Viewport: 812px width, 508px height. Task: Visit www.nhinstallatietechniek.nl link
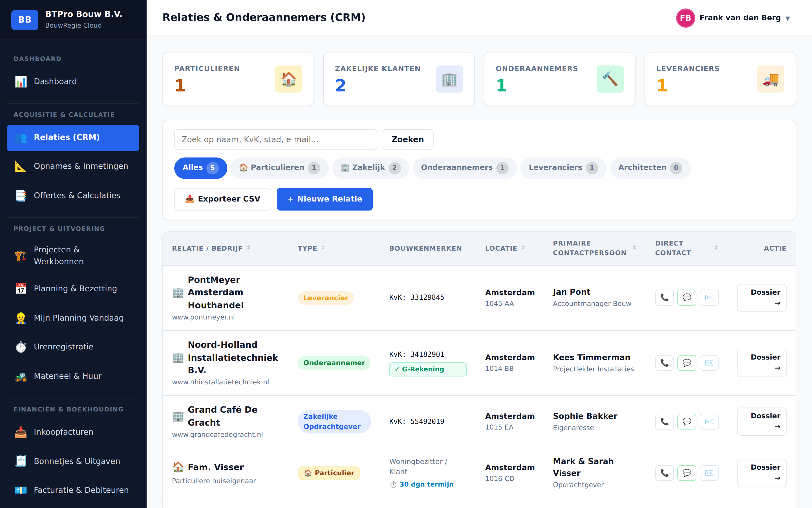tap(220, 382)
